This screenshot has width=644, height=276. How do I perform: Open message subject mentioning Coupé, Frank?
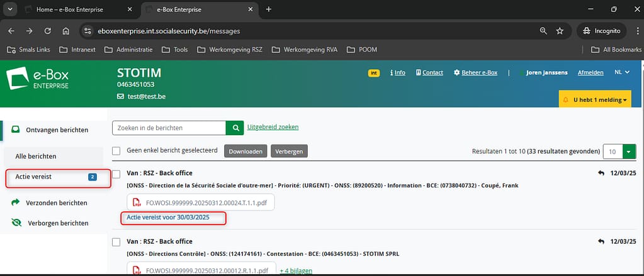322,185
